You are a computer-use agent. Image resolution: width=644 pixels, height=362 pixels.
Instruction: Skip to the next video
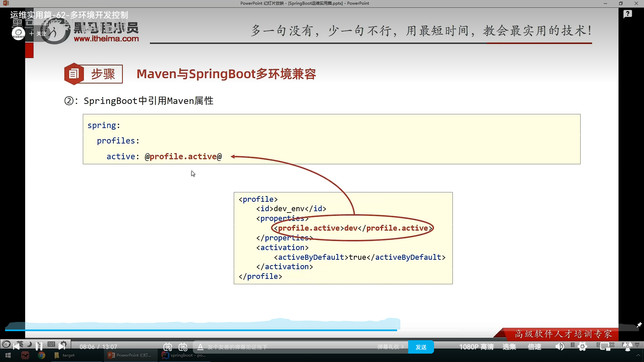click(62, 346)
